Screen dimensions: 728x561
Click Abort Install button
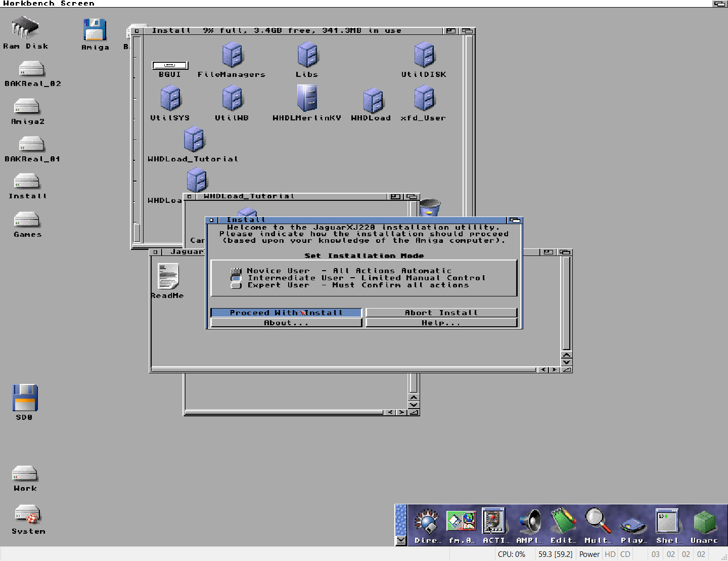coord(441,313)
